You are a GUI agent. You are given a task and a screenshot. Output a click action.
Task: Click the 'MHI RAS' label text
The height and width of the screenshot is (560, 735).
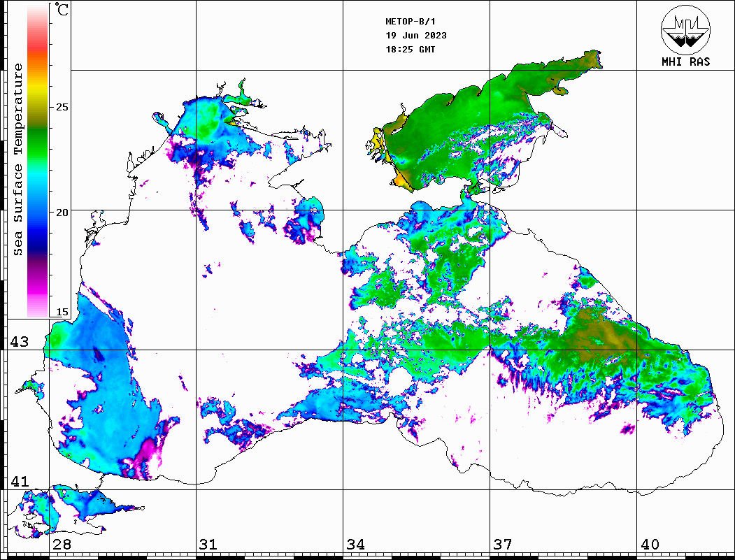pos(686,62)
